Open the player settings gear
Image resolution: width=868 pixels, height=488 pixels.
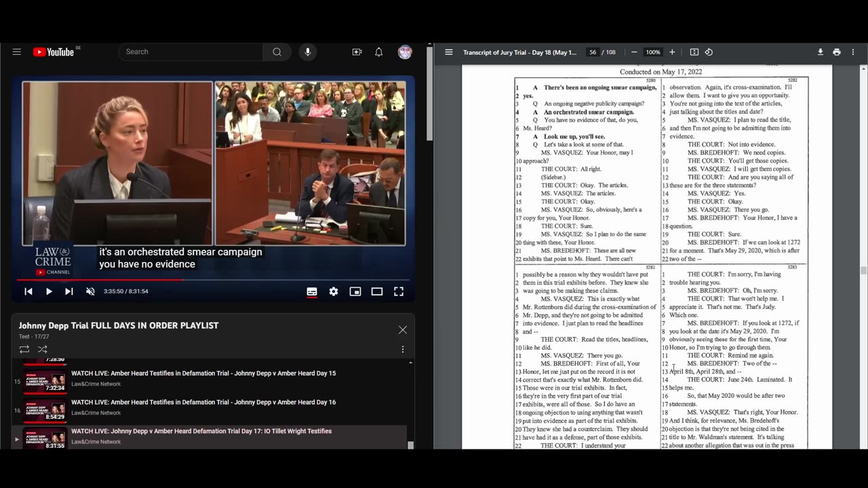pos(334,291)
